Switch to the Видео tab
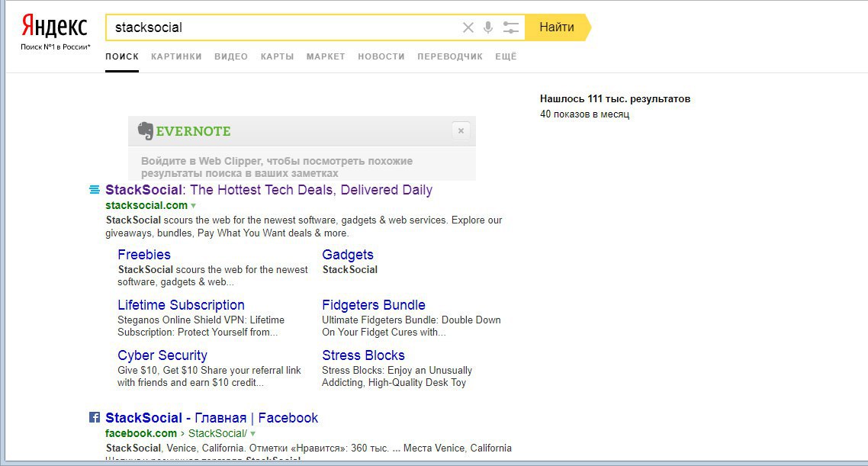 pos(231,56)
